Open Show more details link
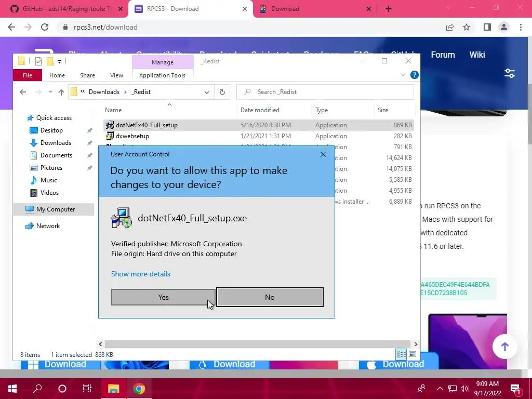 [x=140, y=274]
